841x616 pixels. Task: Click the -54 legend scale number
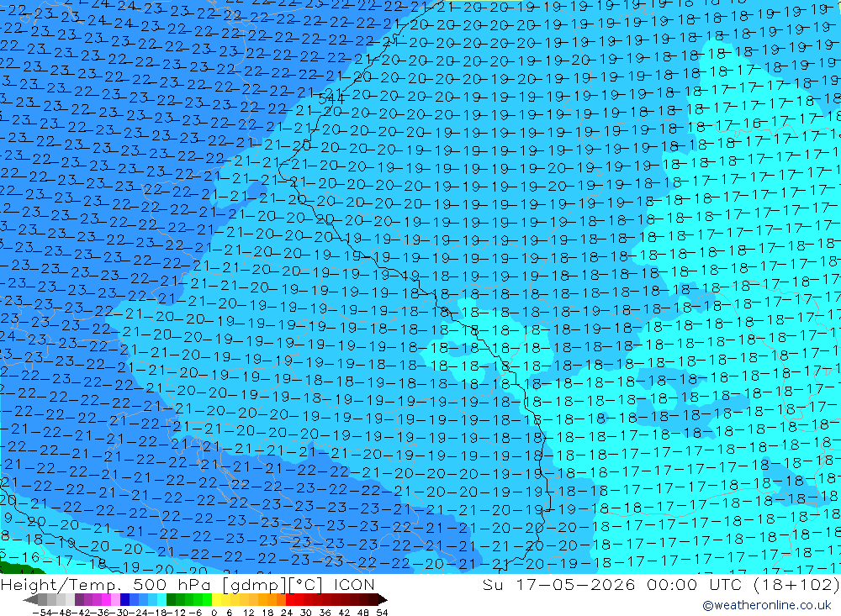pyautogui.click(x=42, y=613)
